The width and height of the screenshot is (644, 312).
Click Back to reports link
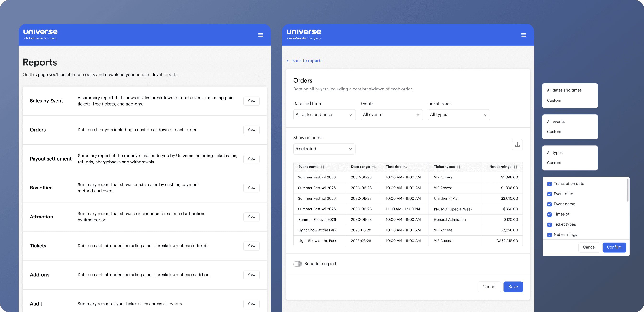(x=307, y=61)
